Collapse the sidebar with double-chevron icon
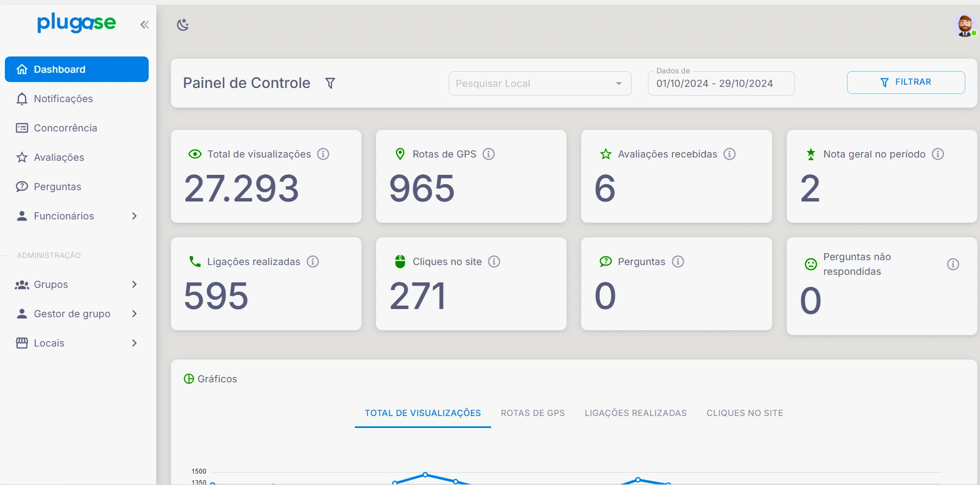The width and height of the screenshot is (980, 485). (144, 24)
